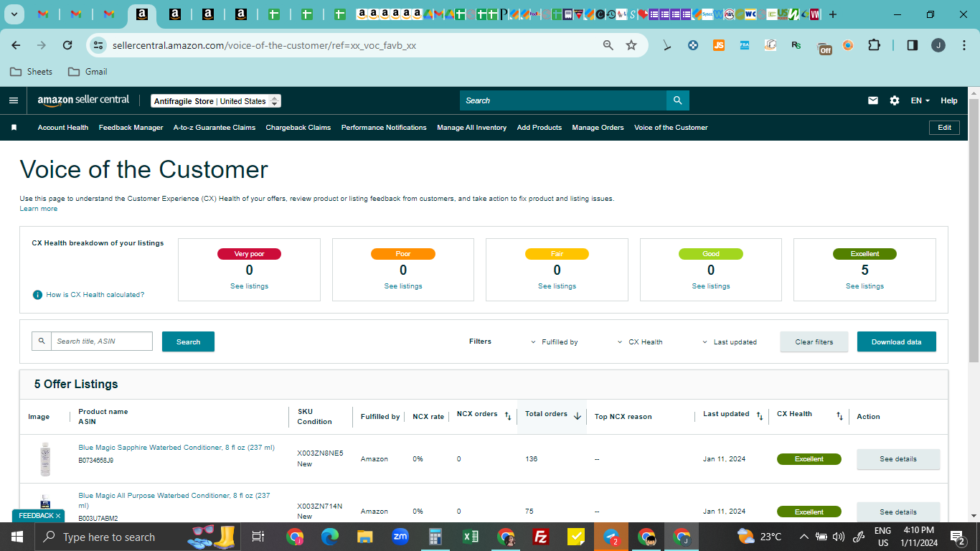Open the Sheets bookmark folder
This screenshot has height=551, width=980.
click(x=32, y=72)
